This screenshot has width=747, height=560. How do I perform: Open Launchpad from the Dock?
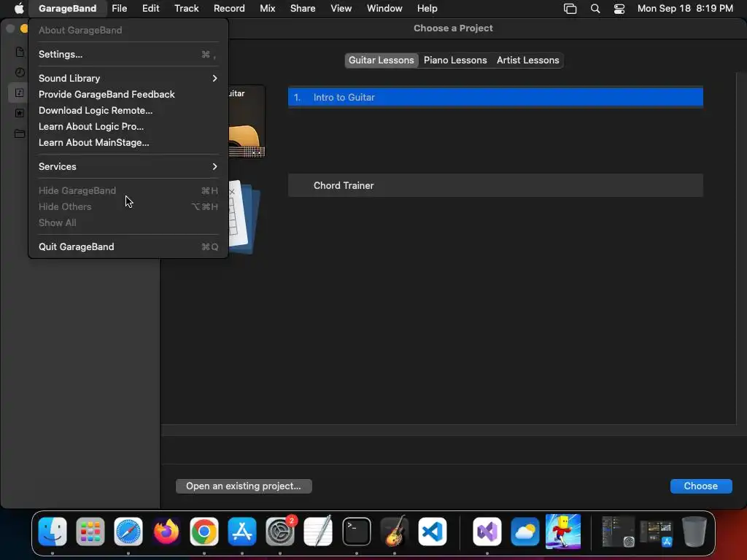[x=90, y=531]
